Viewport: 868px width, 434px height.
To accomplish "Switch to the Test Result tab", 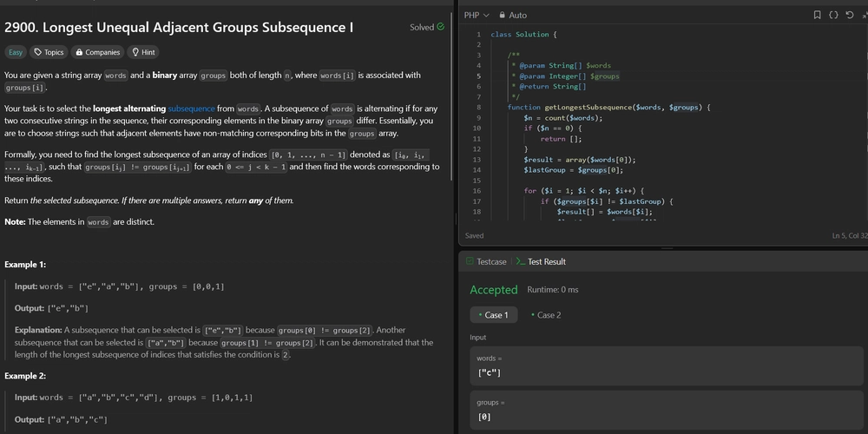I will point(541,261).
